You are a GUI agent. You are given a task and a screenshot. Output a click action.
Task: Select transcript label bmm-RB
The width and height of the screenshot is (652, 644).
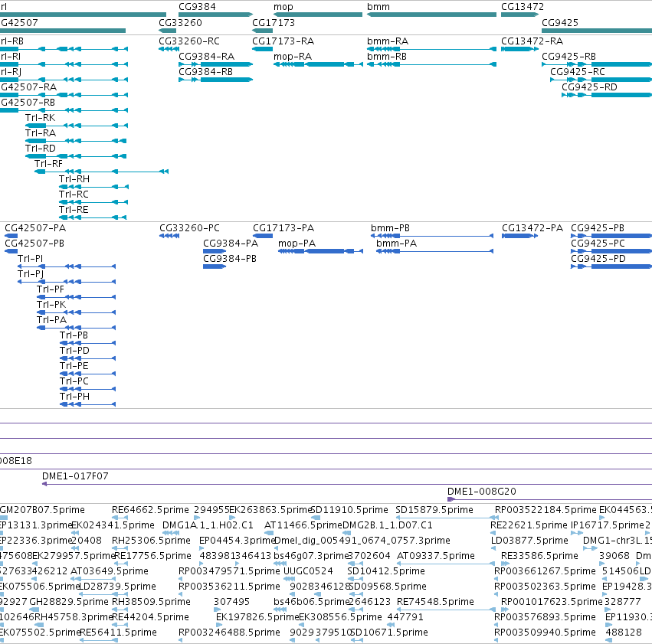coord(387,57)
